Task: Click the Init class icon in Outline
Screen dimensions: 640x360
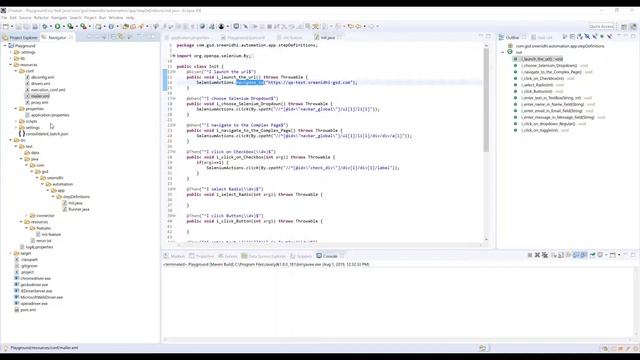Action: click(x=510, y=52)
